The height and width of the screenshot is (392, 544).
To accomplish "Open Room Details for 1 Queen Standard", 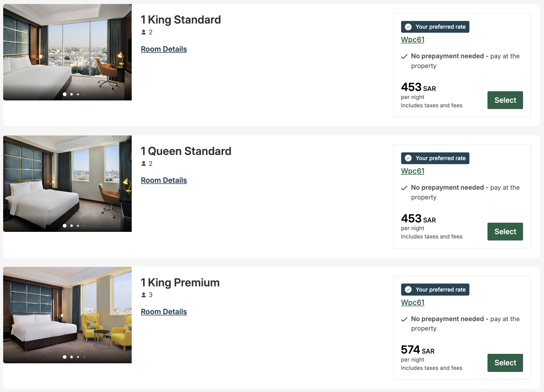I will click(164, 180).
